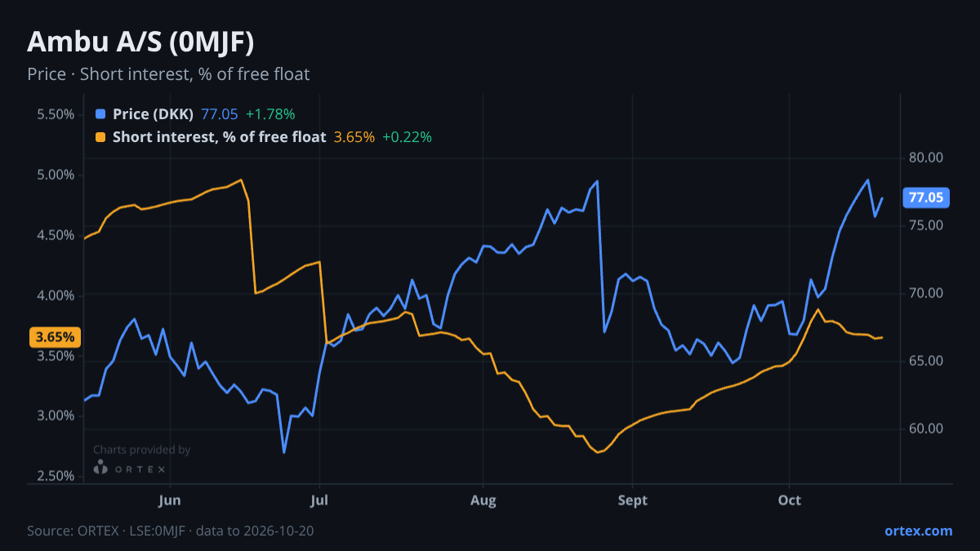This screenshot has height=551, width=980.
Task: Click the 2.50% left axis label
Action: click(x=56, y=476)
